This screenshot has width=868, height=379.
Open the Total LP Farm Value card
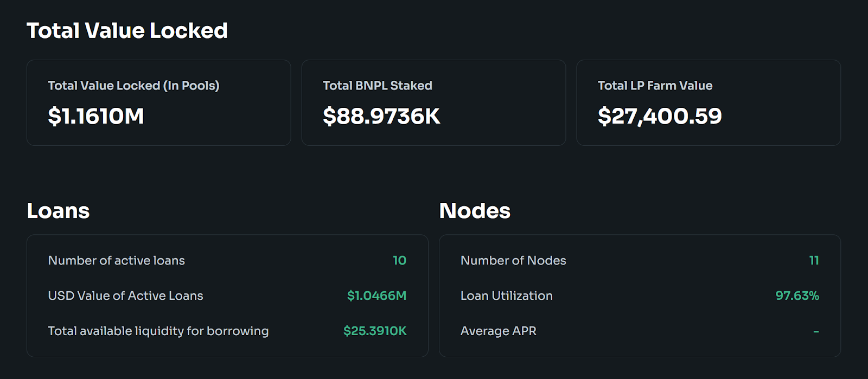(x=709, y=102)
